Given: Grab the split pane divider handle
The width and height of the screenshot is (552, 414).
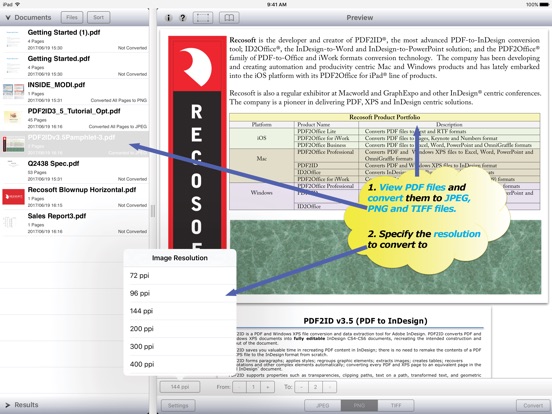Looking at the screenshot, I should (153, 211).
